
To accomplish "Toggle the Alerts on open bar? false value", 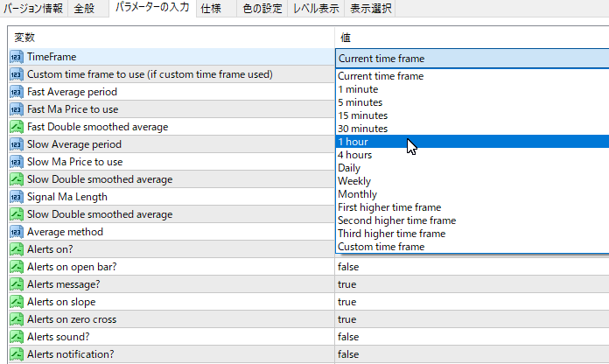I will click(x=348, y=267).
